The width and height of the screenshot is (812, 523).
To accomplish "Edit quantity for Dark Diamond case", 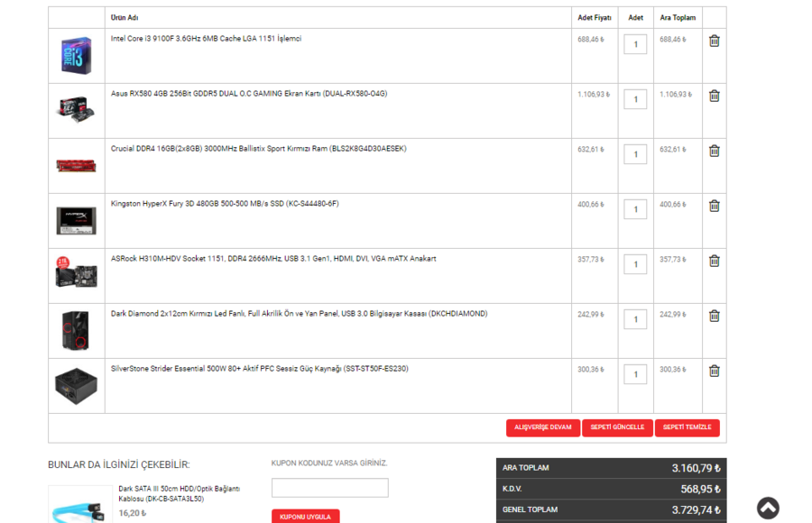I will click(635, 319).
